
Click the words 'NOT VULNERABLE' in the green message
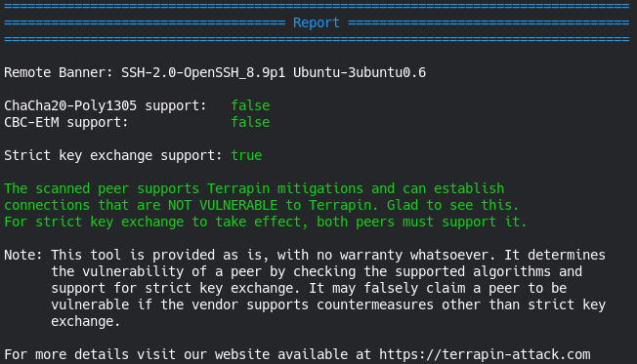(223, 205)
